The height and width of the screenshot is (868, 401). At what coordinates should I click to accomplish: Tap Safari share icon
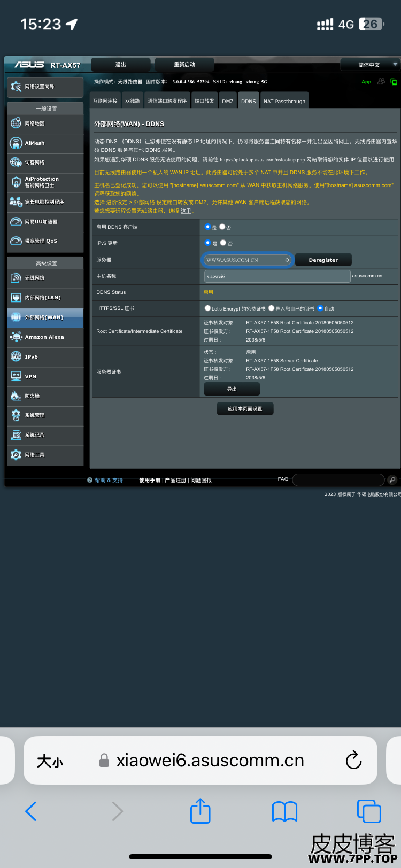(x=200, y=810)
